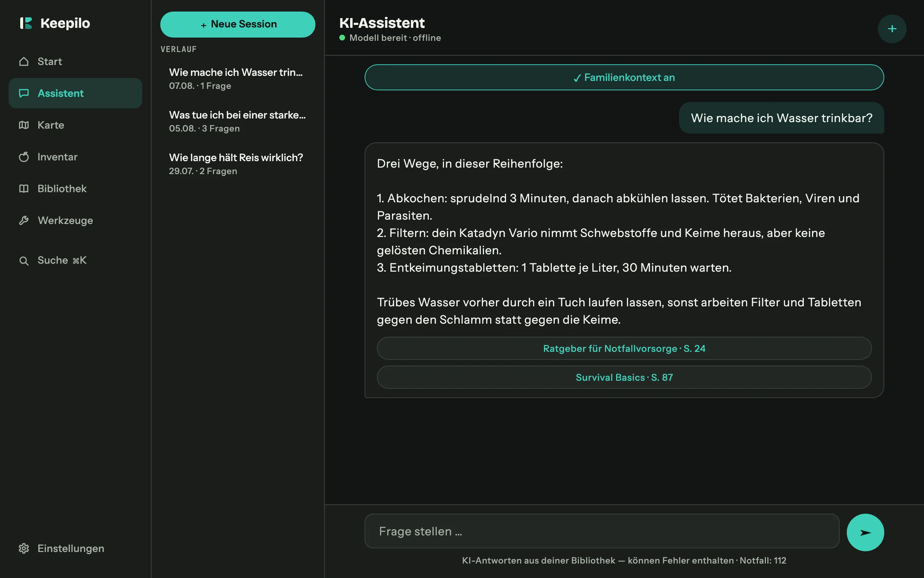Click the '29.07. · 2 Fragen' session detail
Image resolution: width=924 pixels, height=578 pixels.
203,171
